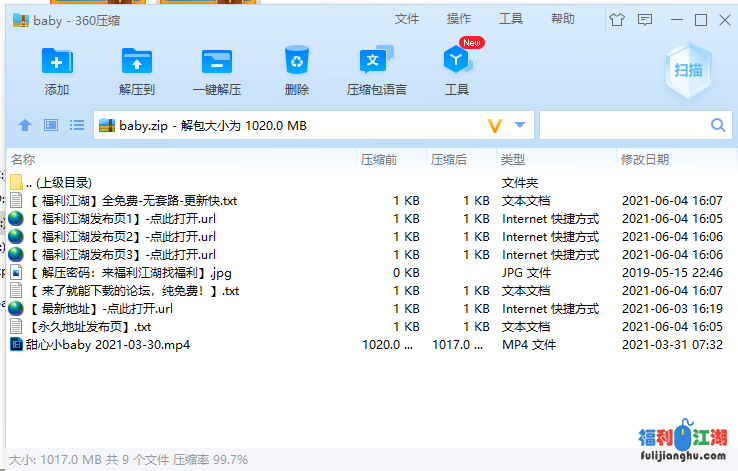Open the 压缩包语言 archive language tool
Viewport: 738px width, 471px height.
coord(376,63)
